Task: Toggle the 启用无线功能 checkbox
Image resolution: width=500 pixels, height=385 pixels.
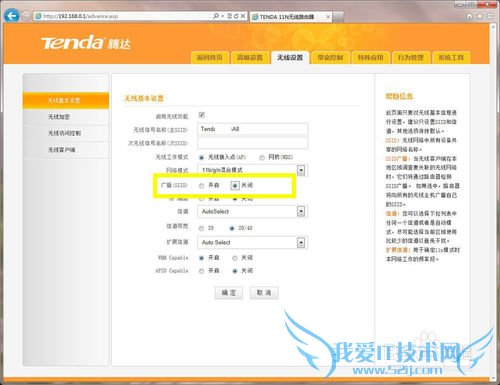Action: pos(202,115)
